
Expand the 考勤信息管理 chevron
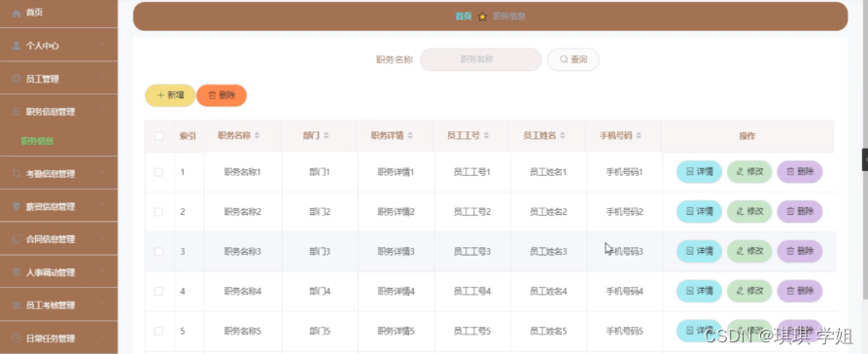[x=103, y=172]
